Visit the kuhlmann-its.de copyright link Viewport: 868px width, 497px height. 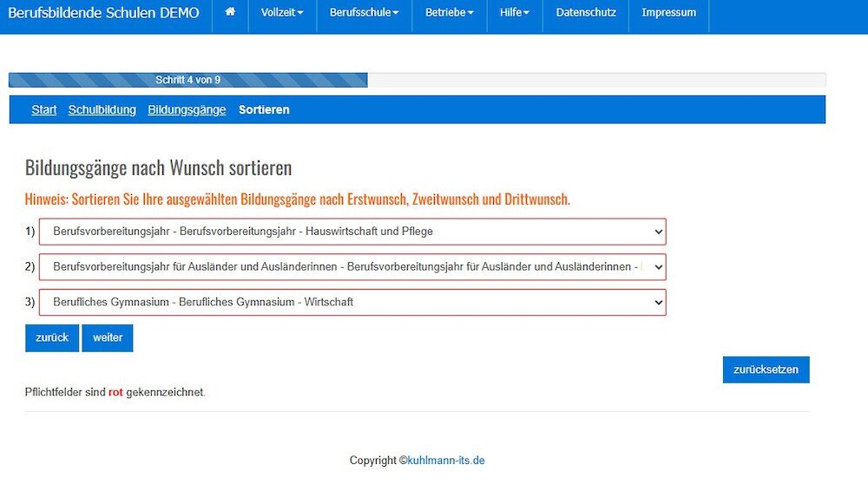(x=445, y=461)
